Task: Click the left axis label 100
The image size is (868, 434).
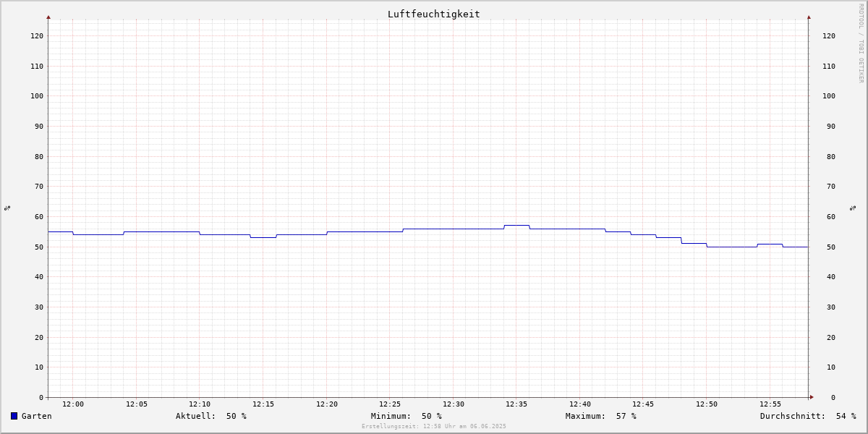Action: (x=37, y=95)
